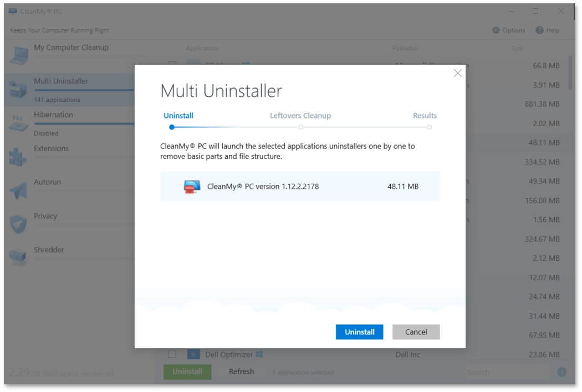Click the 334.52 MB size value

[542, 162]
